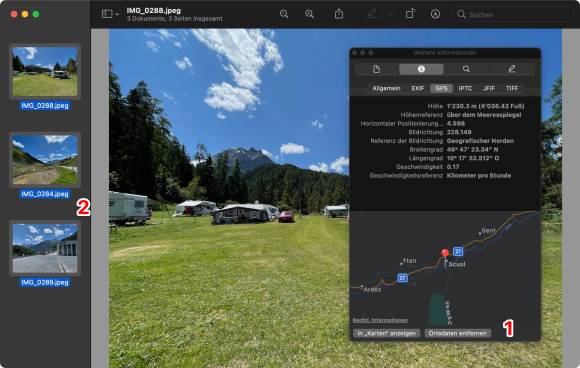Click the highlight pen tool
The width and height of the screenshot is (580, 368).
tap(372, 14)
